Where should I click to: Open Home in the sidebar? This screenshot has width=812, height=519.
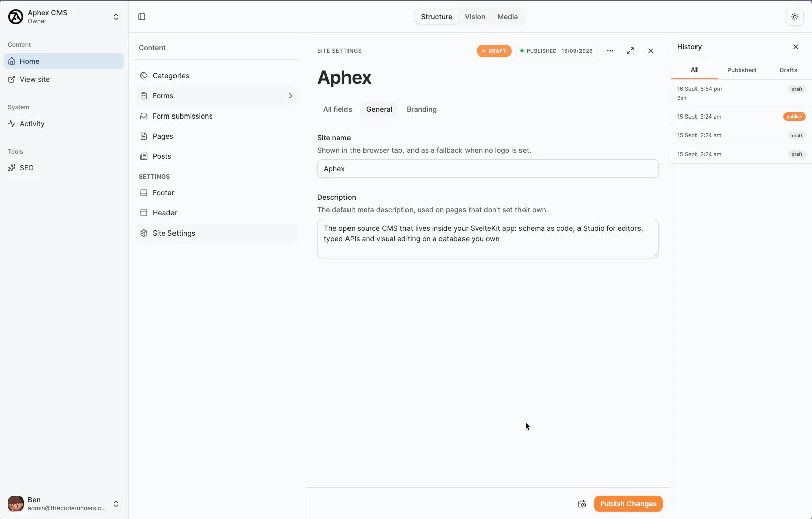pos(64,61)
